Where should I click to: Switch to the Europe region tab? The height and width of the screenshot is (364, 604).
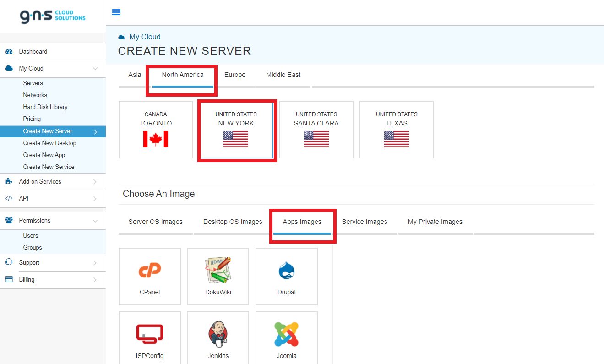coord(235,75)
